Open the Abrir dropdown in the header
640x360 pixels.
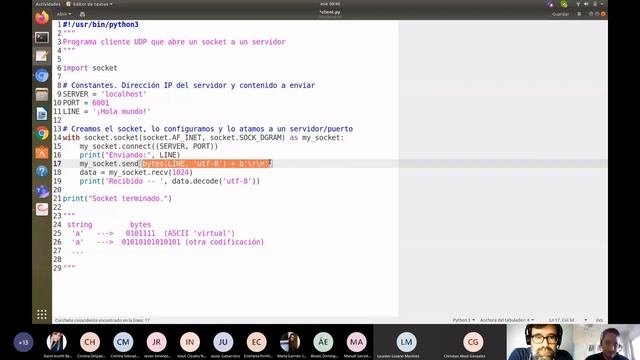[64, 14]
